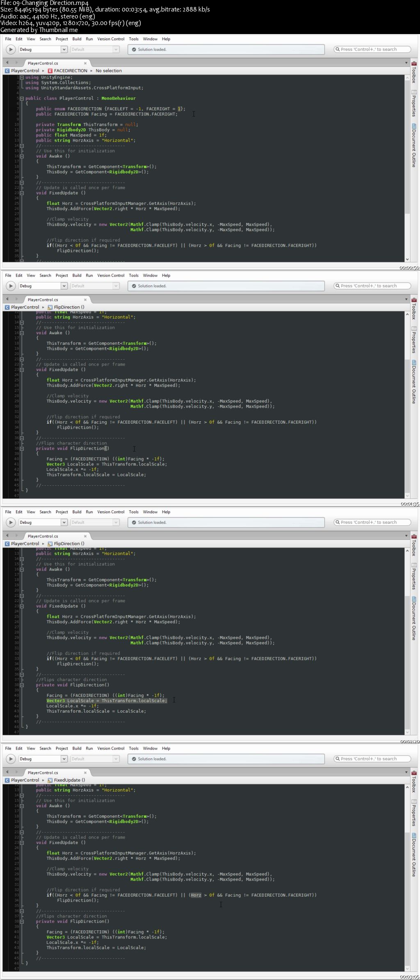This screenshot has width=420, height=980.
Task: Navigate back with the left arrow in the 00:03:05 frame
Action: (x=7, y=772)
